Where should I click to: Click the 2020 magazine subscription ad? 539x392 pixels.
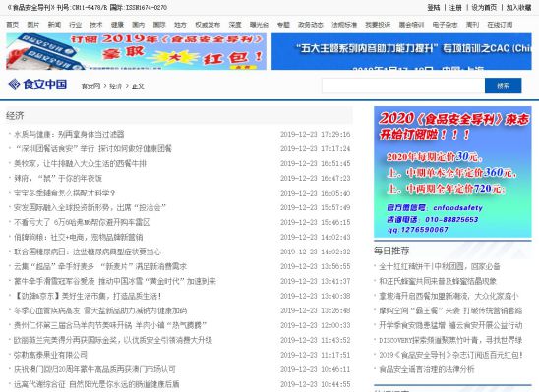click(x=452, y=172)
